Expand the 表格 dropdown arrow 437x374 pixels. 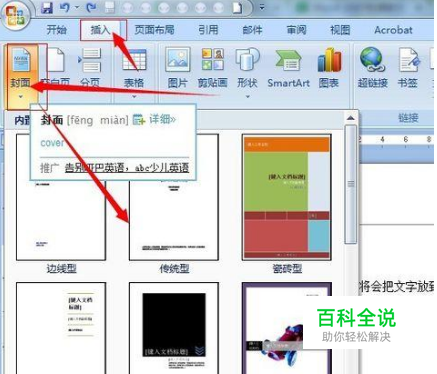(134, 97)
